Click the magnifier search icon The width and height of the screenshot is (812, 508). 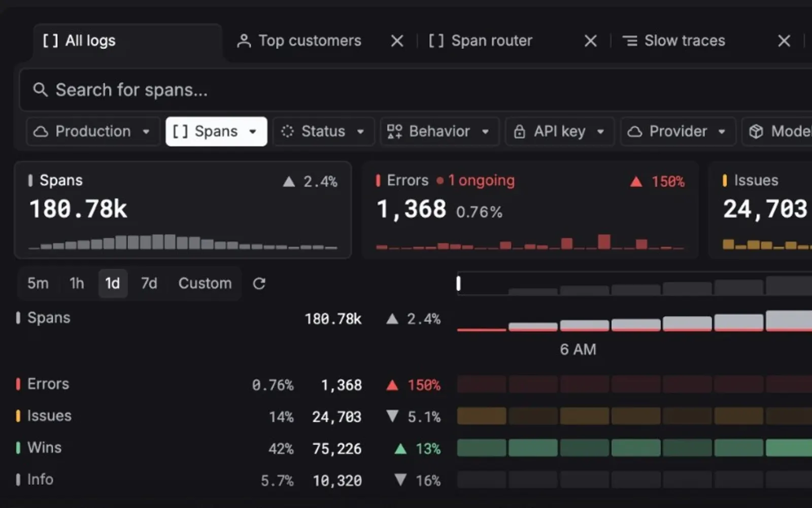click(41, 90)
